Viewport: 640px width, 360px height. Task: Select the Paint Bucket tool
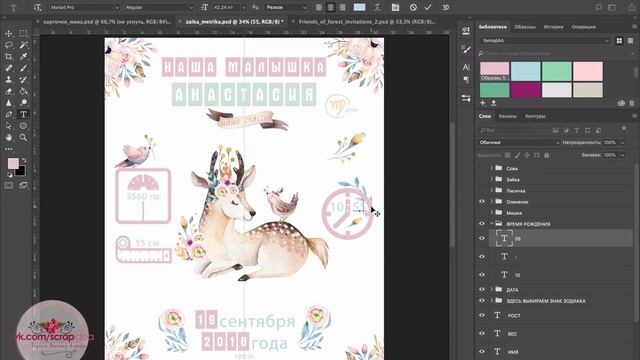pyautogui.click(x=24, y=91)
